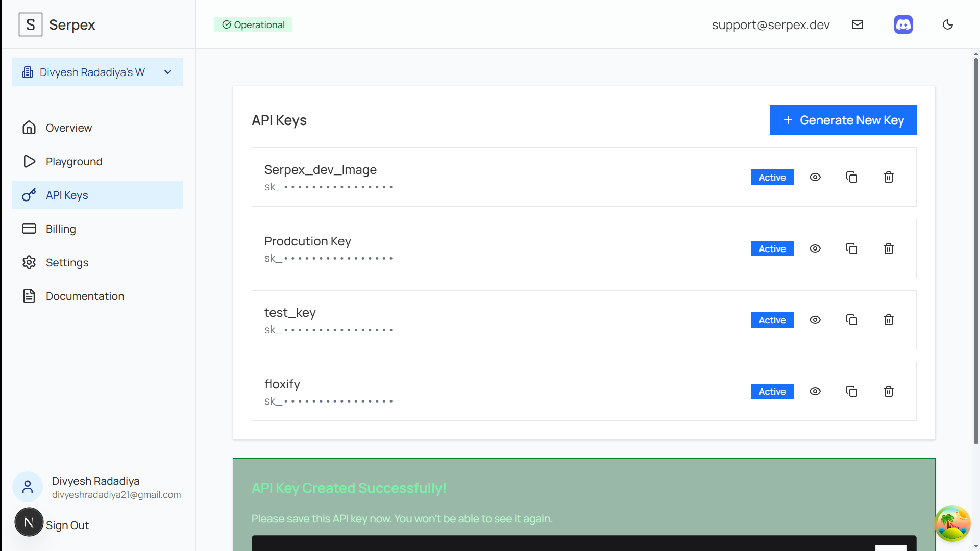This screenshot has height=551, width=980.
Task: Open the Billing section via card icon
Action: 29,229
